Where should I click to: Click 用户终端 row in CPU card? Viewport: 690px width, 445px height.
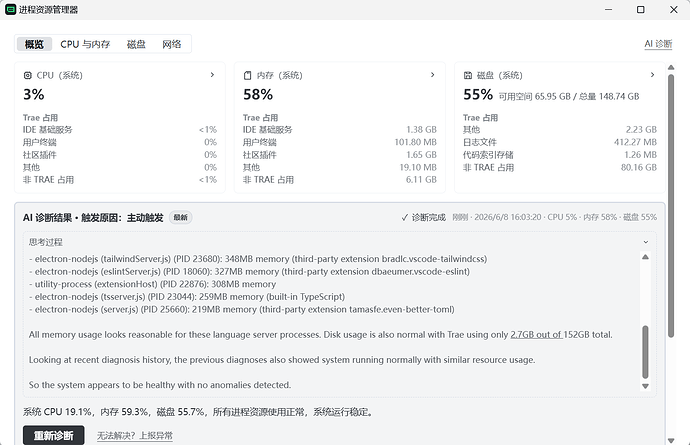[120, 142]
